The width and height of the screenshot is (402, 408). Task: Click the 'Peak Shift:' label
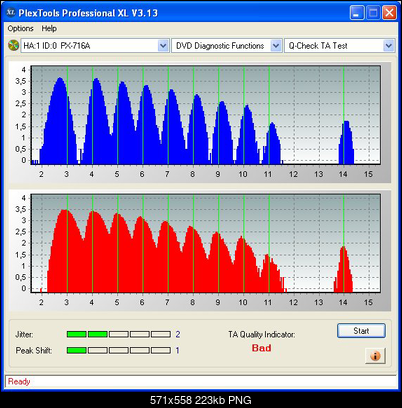coord(34,351)
